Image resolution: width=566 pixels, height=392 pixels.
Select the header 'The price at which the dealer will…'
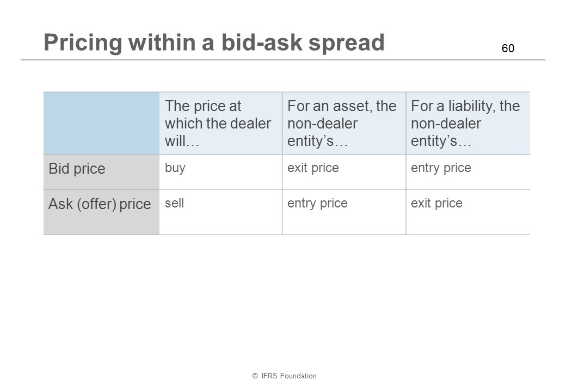click(220, 124)
